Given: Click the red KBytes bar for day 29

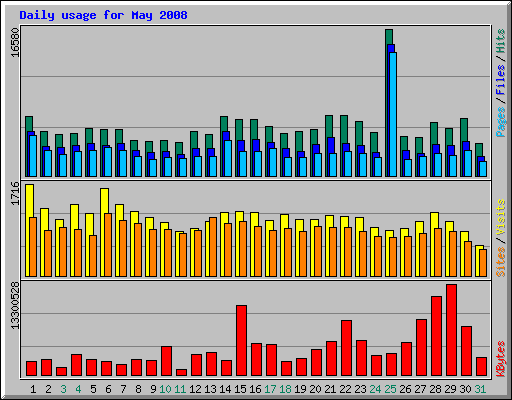Looking at the screenshot, I should coord(451,330).
